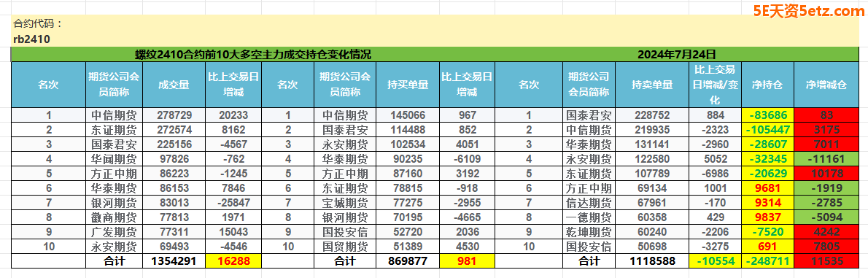Click the 合约代码： label cell

coord(38,24)
